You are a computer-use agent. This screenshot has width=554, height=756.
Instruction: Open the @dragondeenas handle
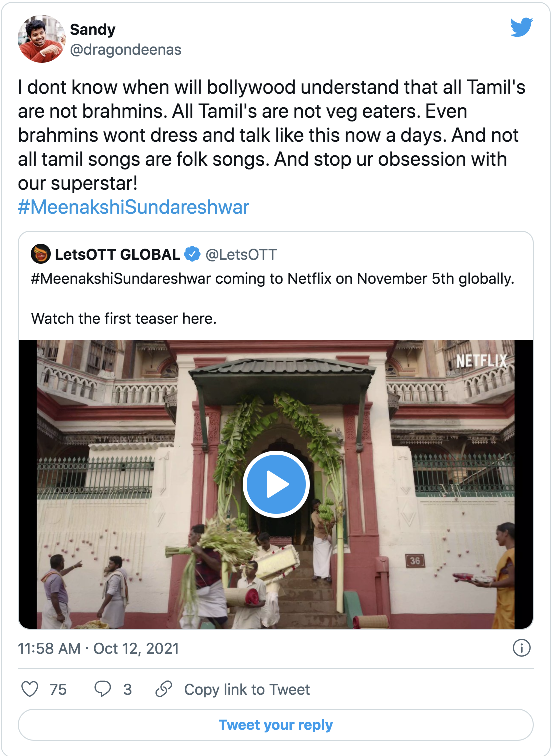[x=126, y=50]
